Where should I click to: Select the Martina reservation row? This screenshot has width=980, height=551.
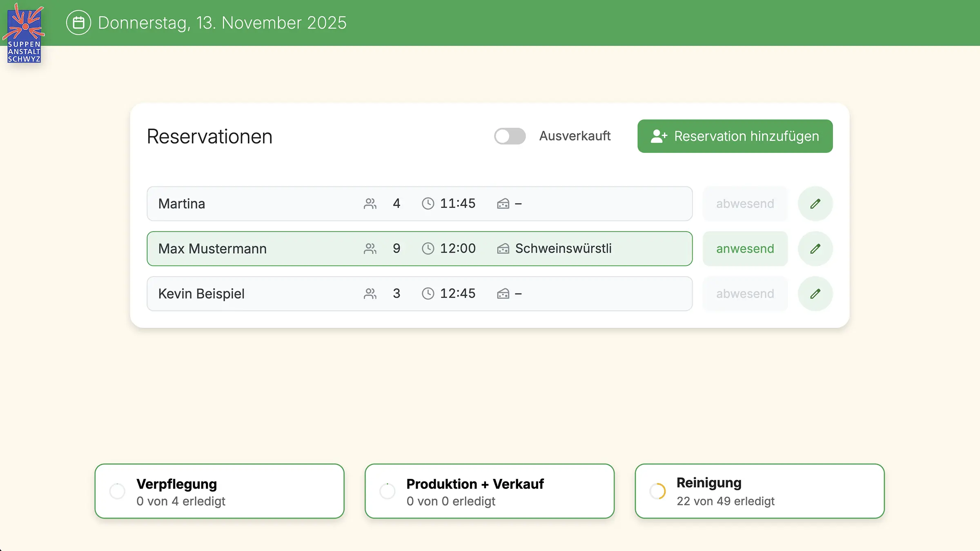pos(420,204)
